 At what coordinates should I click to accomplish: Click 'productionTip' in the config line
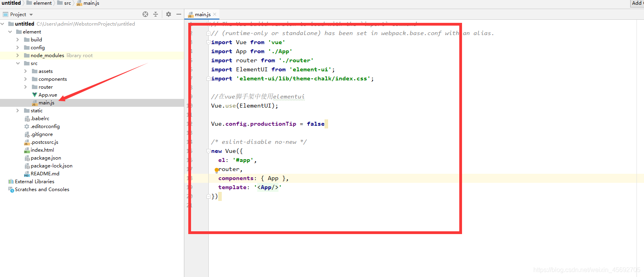[273, 124]
